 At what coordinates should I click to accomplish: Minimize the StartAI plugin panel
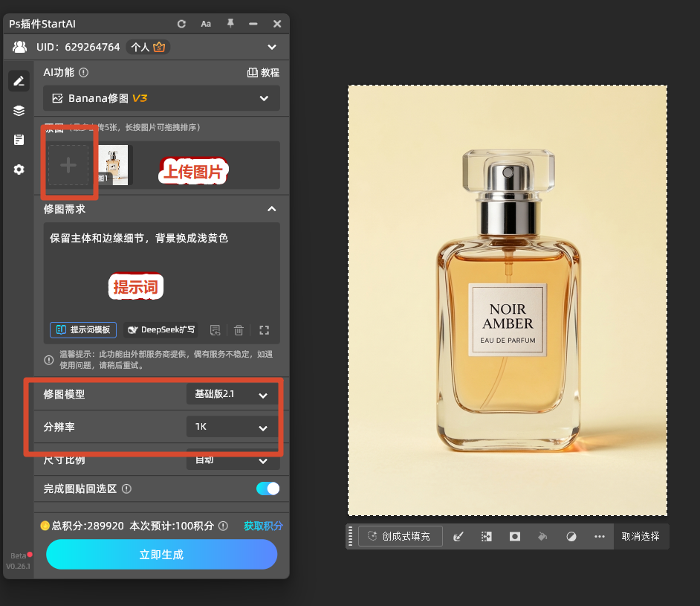[x=253, y=24]
